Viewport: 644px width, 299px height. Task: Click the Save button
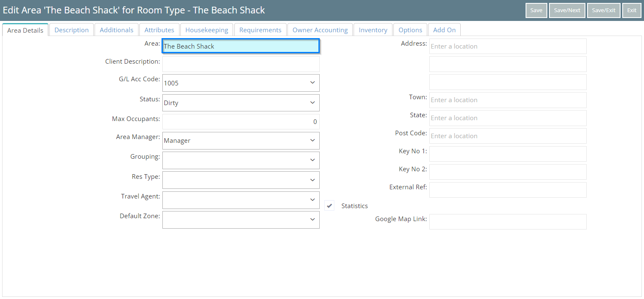pos(536,10)
